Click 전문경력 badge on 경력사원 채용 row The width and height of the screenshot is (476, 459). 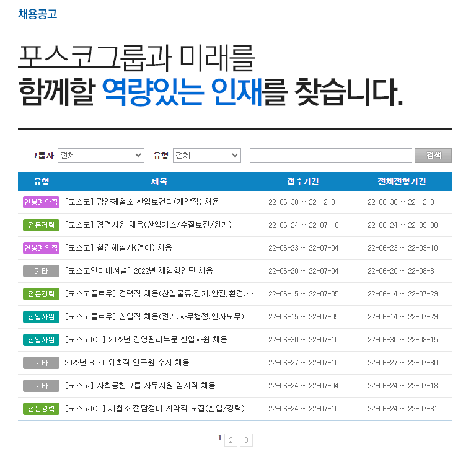point(41,225)
